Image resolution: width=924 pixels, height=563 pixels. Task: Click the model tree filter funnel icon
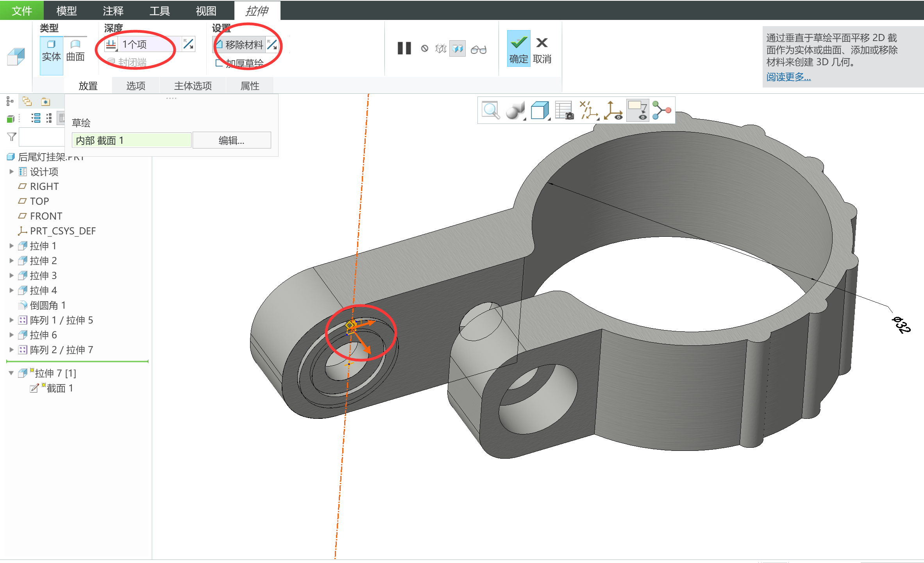(12, 137)
